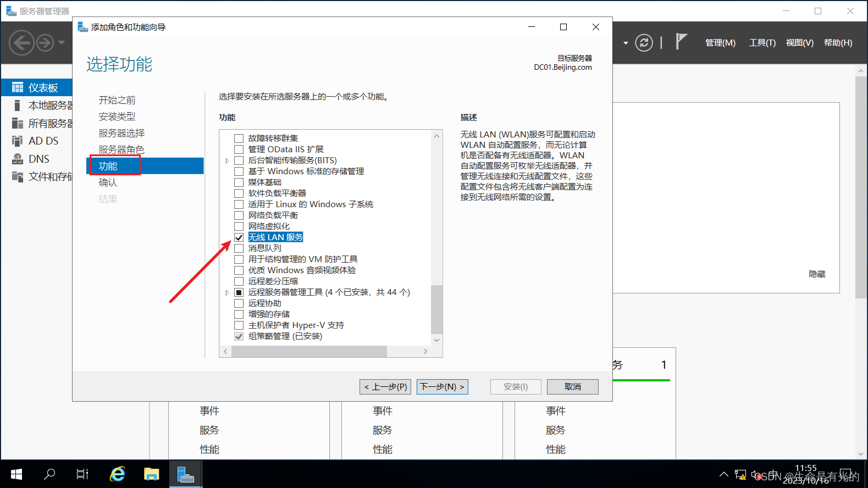Screen dimensions: 868x488
Task: Go to 服务器角色 wizard step
Action: pos(121,149)
